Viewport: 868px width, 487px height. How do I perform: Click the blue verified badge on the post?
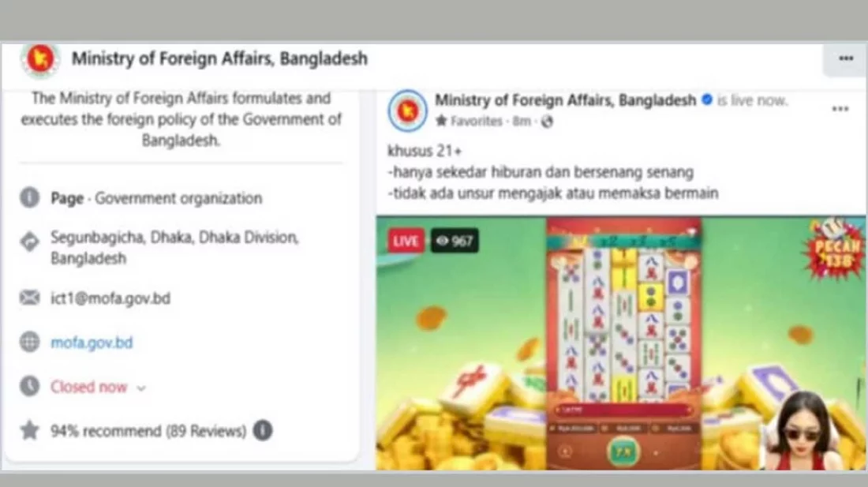(x=706, y=100)
